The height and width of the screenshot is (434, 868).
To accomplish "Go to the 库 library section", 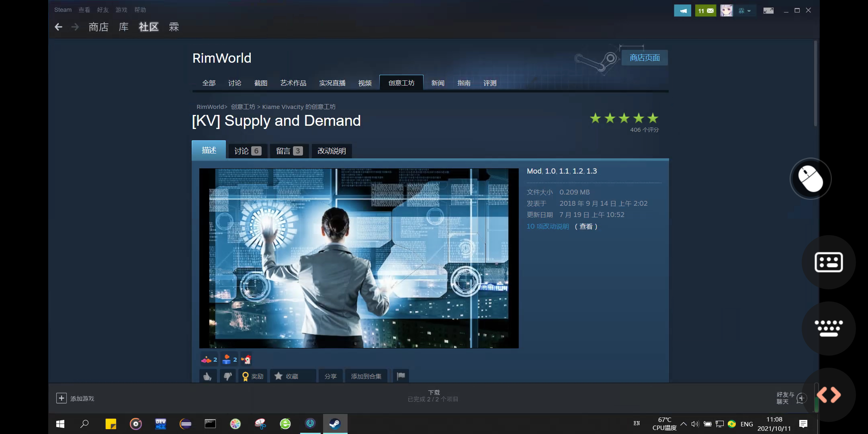I will (124, 27).
